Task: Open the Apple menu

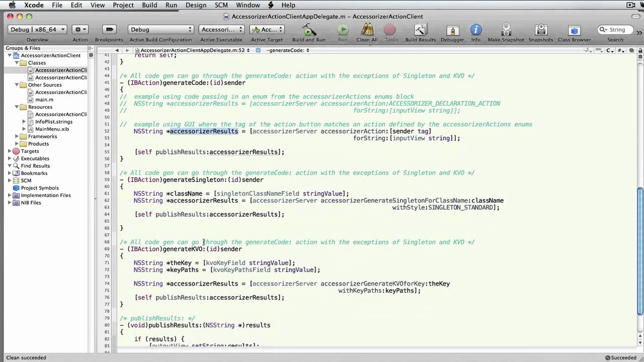Action: pos(13,5)
